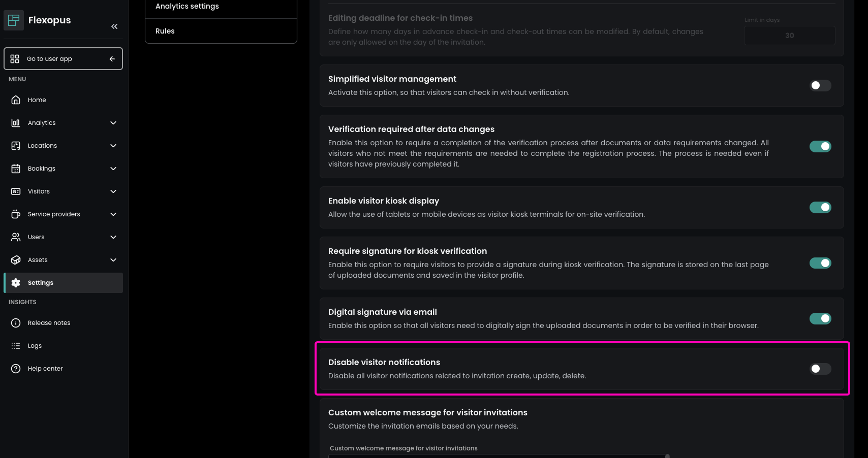Expand the Visitors submenu chevron

tap(113, 191)
